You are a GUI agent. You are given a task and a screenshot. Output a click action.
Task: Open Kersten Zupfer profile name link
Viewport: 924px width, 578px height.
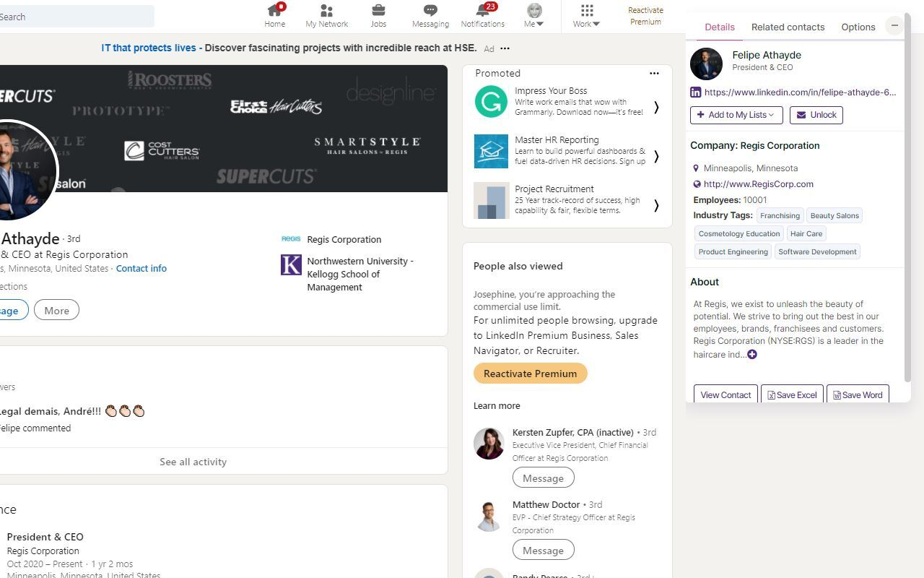pos(573,432)
